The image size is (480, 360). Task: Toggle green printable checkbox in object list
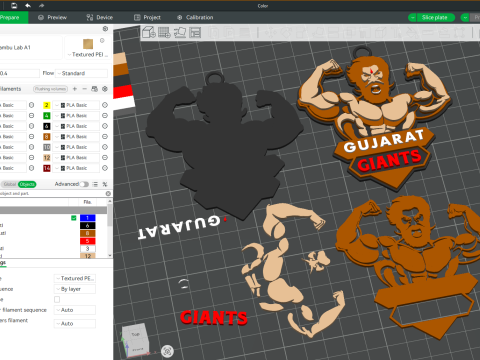[74, 218]
